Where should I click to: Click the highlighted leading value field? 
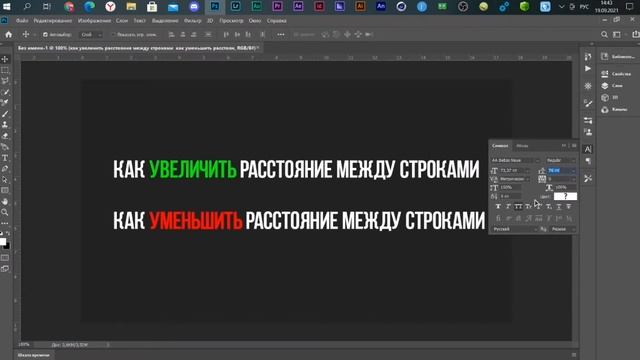[x=558, y=171]
